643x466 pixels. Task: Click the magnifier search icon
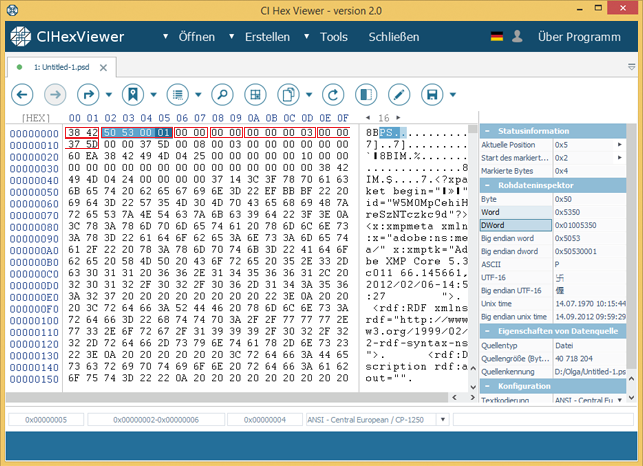pyautogui.click(x=221, y=95)
